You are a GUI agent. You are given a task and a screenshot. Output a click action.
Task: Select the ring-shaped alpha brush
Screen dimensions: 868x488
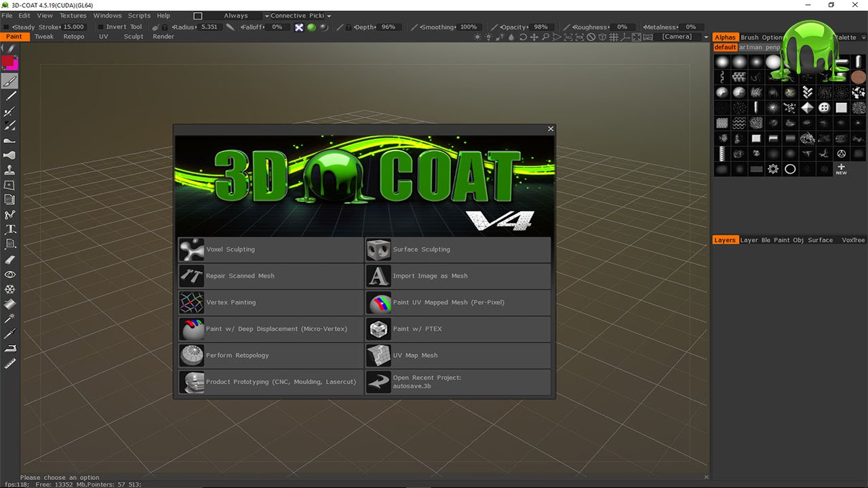coord(790,169)
